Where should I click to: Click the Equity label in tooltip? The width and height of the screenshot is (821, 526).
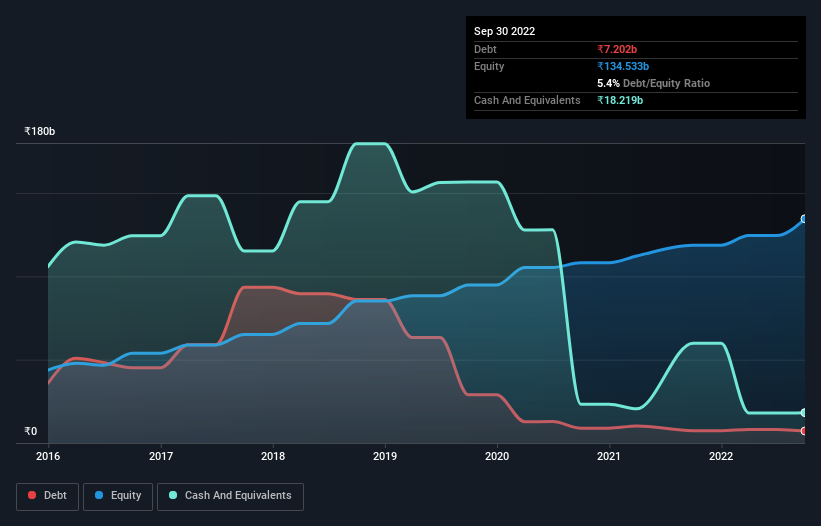[x=489, y=66]
